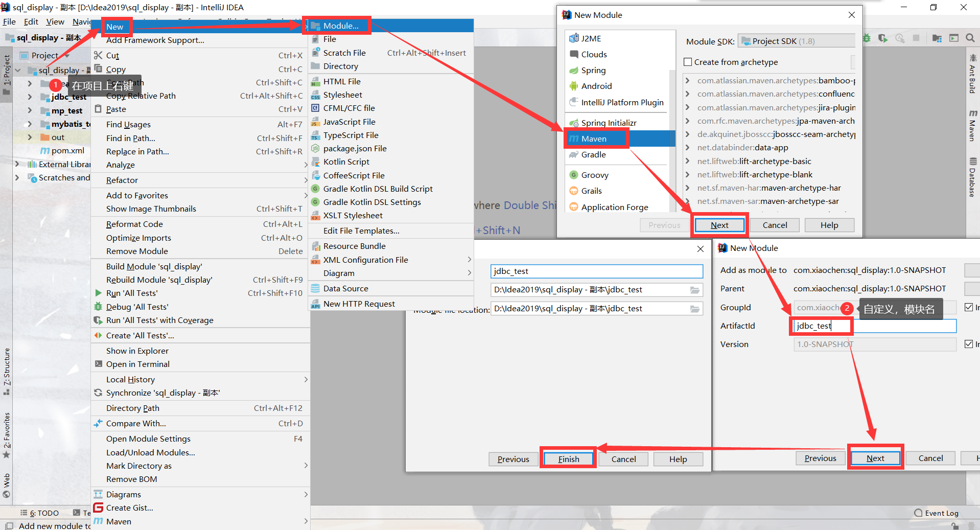Open the Module SDK combo box
This screenshot has height=530, width=980.
[797, 41]
